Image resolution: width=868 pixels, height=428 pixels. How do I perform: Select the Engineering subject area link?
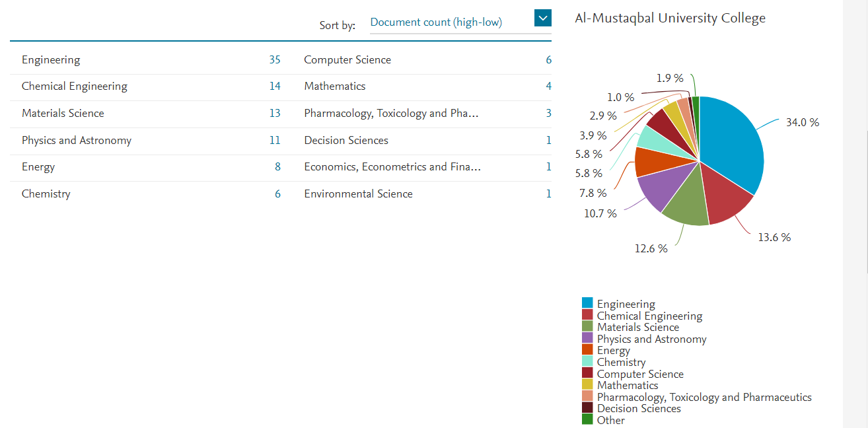pyautogui.click(x=51, y=59)
